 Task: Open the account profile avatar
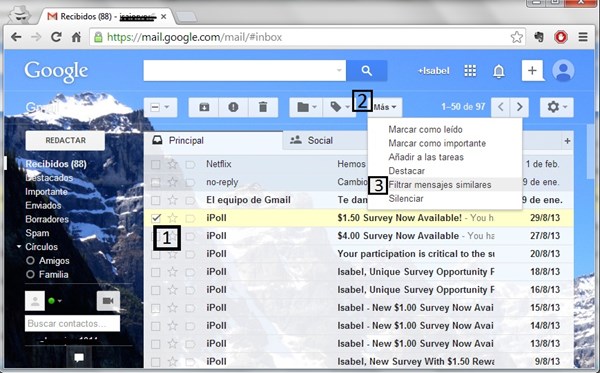pos(563,71)
